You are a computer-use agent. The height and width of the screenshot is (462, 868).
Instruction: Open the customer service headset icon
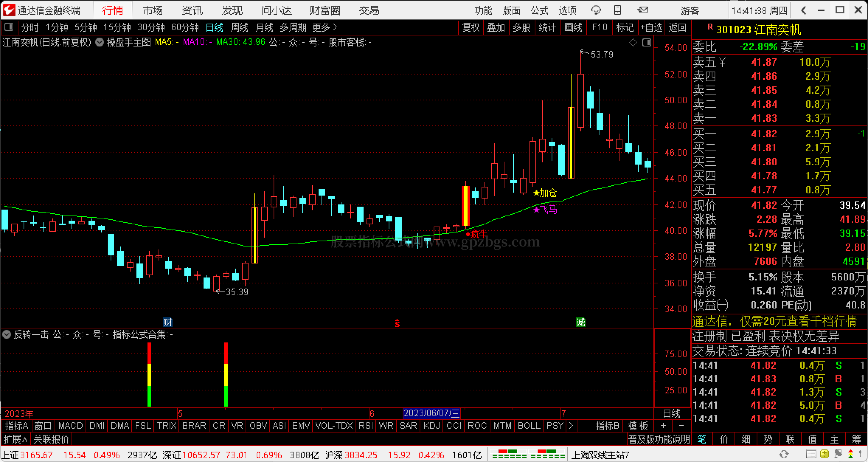(x=596, y=10)
